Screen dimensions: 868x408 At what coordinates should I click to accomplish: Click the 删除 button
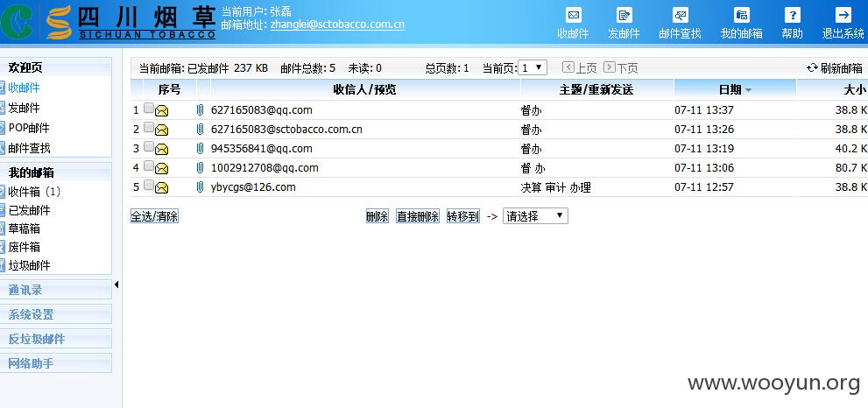[x=377, y=216]
